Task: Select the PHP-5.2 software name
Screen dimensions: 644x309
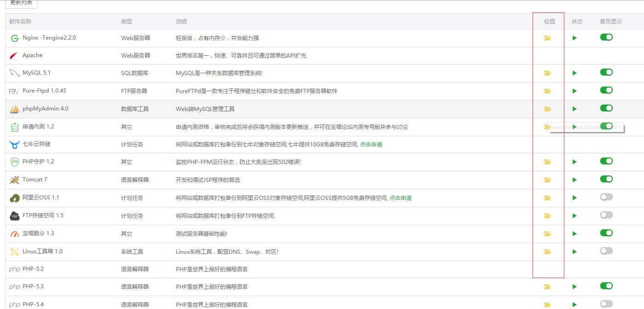Action: point(33,269)
